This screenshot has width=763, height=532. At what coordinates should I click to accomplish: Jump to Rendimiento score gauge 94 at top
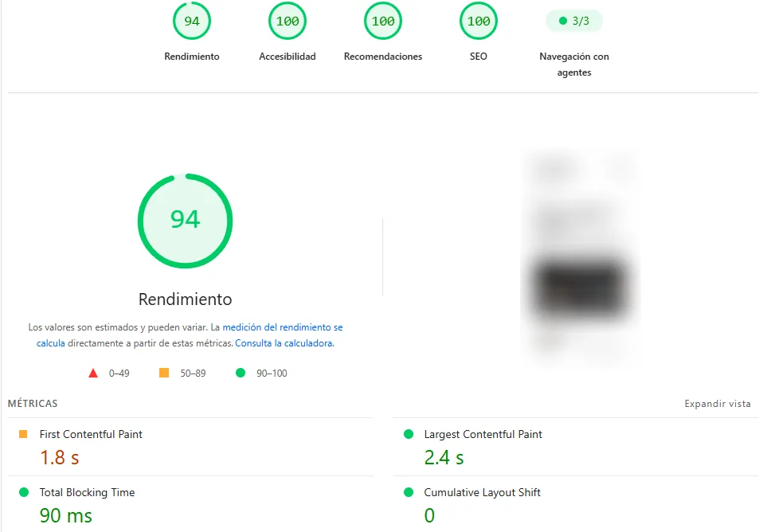(192, 21)
